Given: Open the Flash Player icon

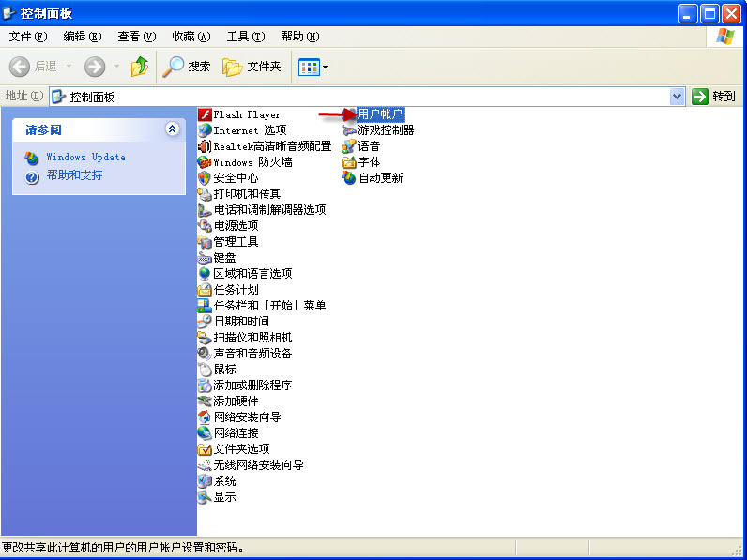Looking at the screenshot, I should (x=205, y=114).
